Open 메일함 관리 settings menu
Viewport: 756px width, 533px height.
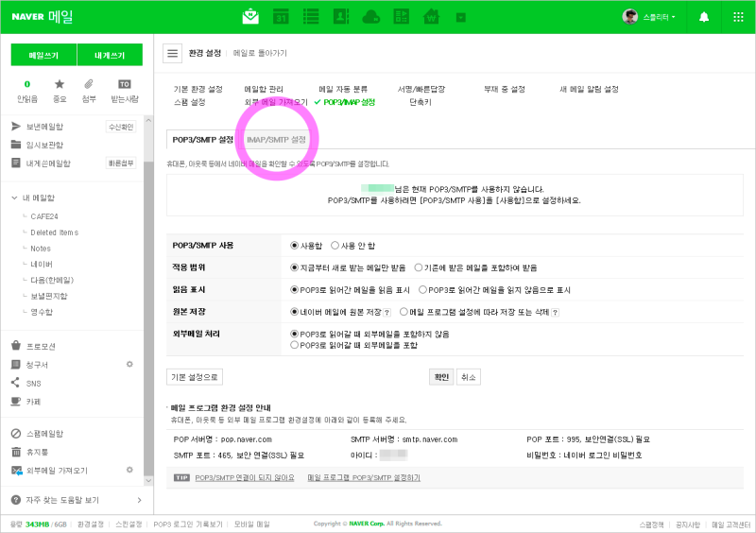pyautogui.click(x=264, y=89)
